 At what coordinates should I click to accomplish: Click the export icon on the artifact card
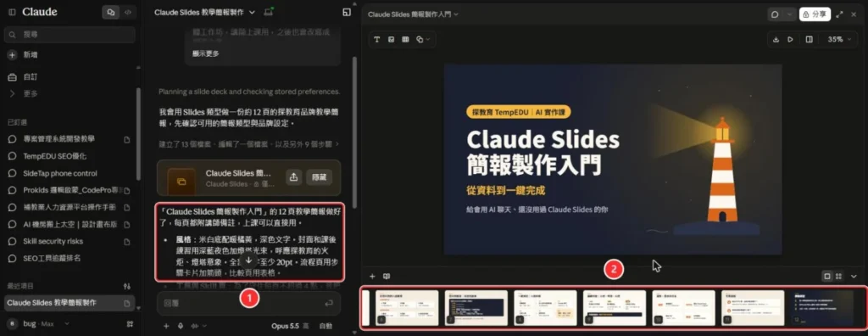pos(294,176)
